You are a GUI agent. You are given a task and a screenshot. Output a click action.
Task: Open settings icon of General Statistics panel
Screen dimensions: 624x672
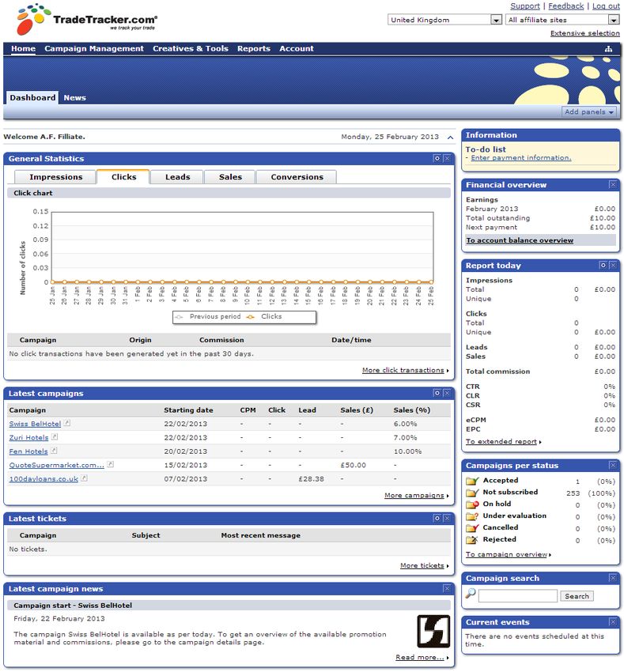[x=437, y=159]
